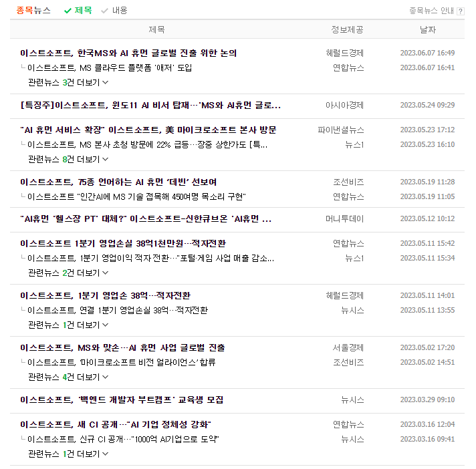This screenshot has height=469, width=476.
Task: Toggle the 내용 search filter checkmark
Action: pyautogui.click(x=114, y=11)
